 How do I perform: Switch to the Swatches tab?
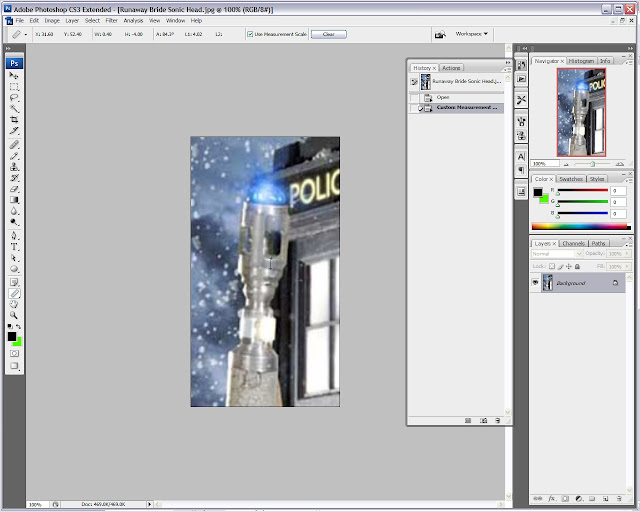point(571,179)
